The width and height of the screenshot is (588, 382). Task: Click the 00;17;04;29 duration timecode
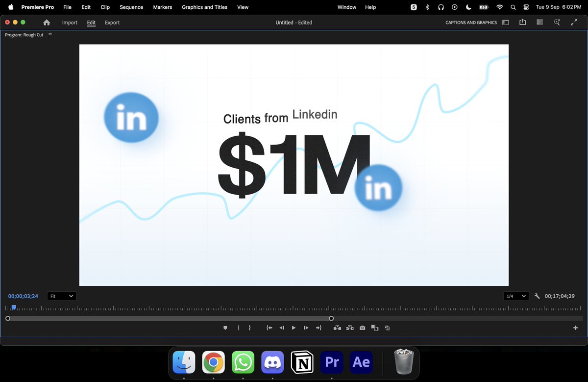[x=560, y=296]
